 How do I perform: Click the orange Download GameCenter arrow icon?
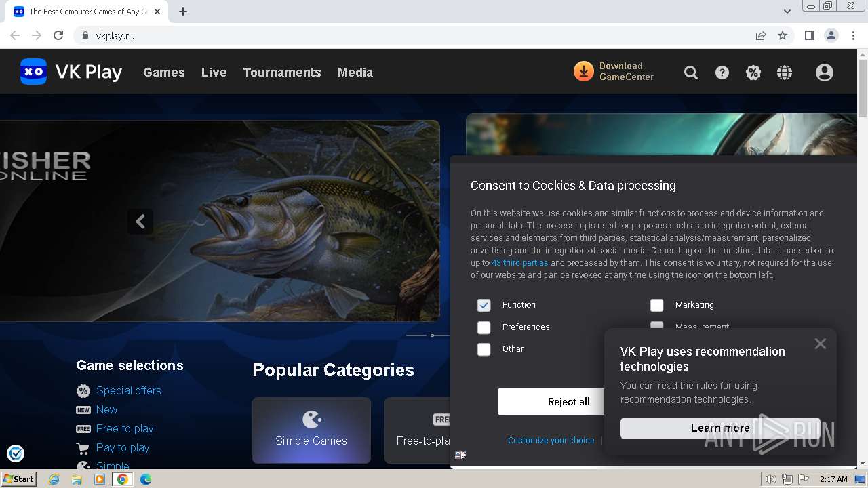click(x=584, y=71)
